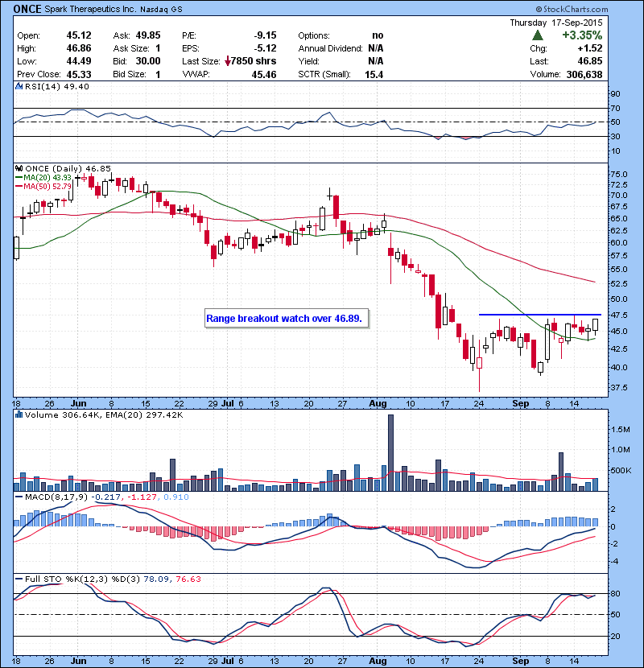644x668 pixels.
Task: Click the MACD(8,17,9) legend label
Action: click(x=52, y=497)
